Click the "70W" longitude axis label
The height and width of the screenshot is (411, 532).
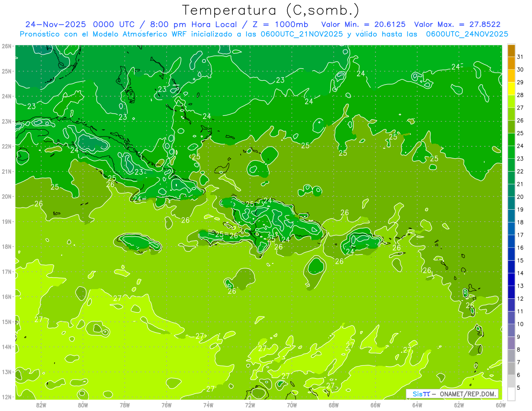292,405
